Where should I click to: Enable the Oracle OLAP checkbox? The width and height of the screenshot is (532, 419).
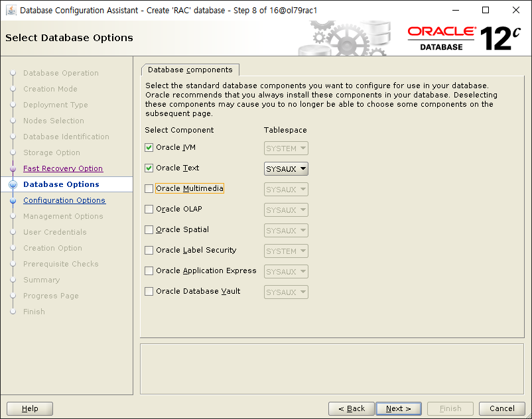tap(149, 209)
